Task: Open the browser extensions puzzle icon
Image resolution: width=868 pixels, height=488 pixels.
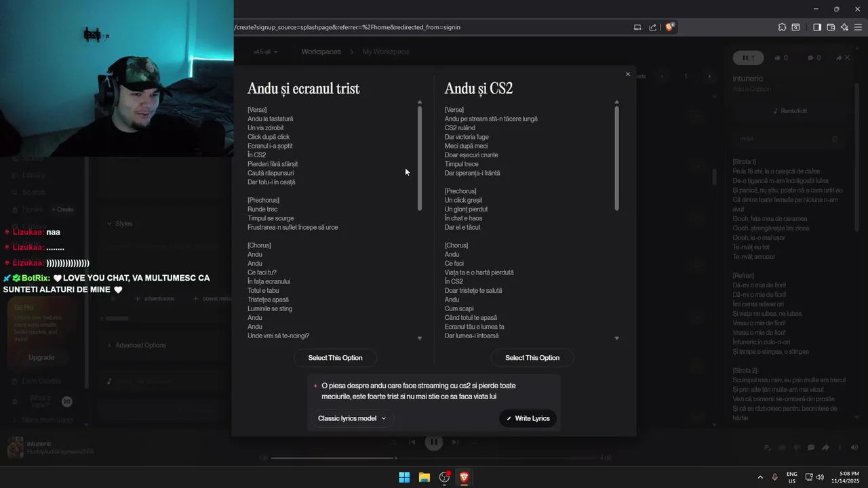Action: (782, 27)
